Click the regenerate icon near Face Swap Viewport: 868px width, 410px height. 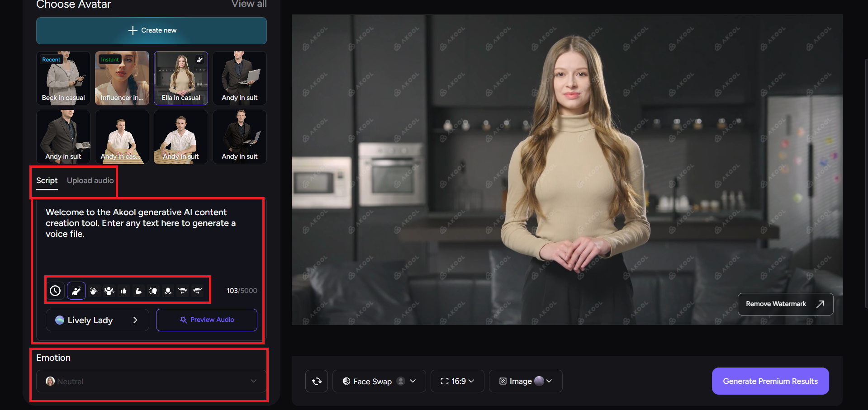[316, 381]
